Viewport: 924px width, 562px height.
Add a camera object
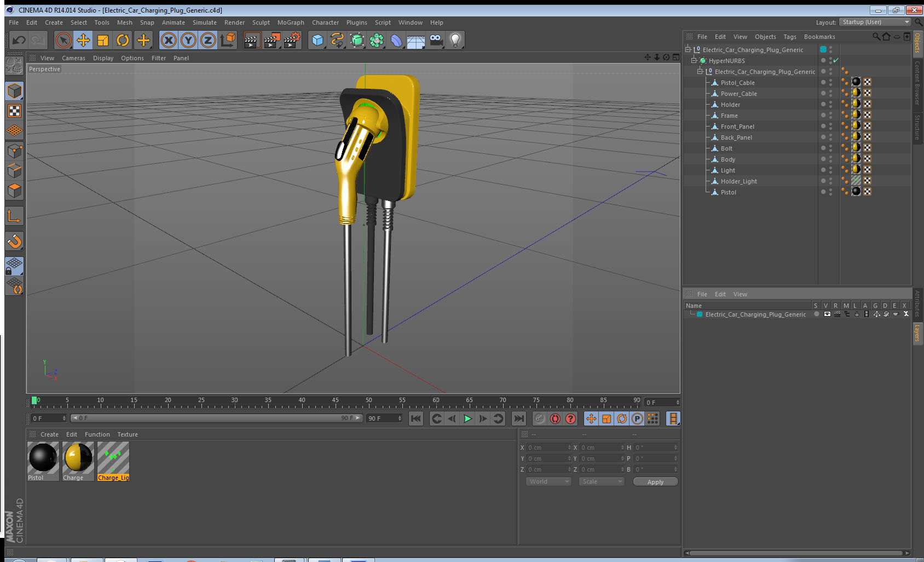point(436,40)
